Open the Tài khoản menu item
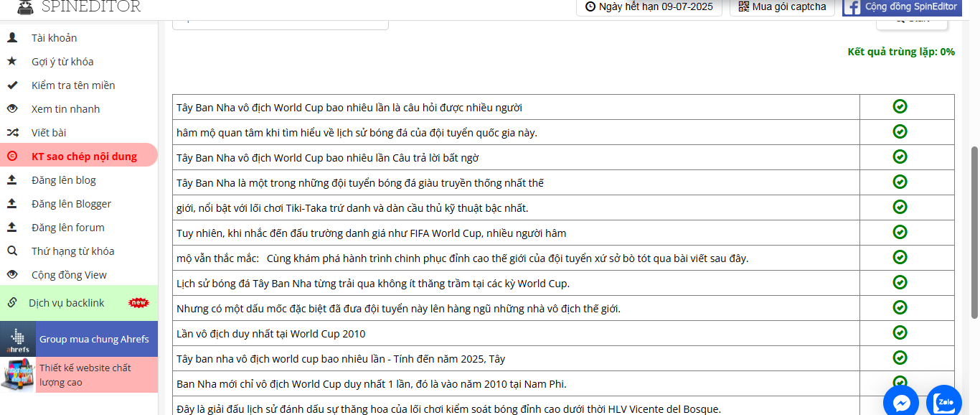Viewport: 980px width, 415px height. [79, 37]
